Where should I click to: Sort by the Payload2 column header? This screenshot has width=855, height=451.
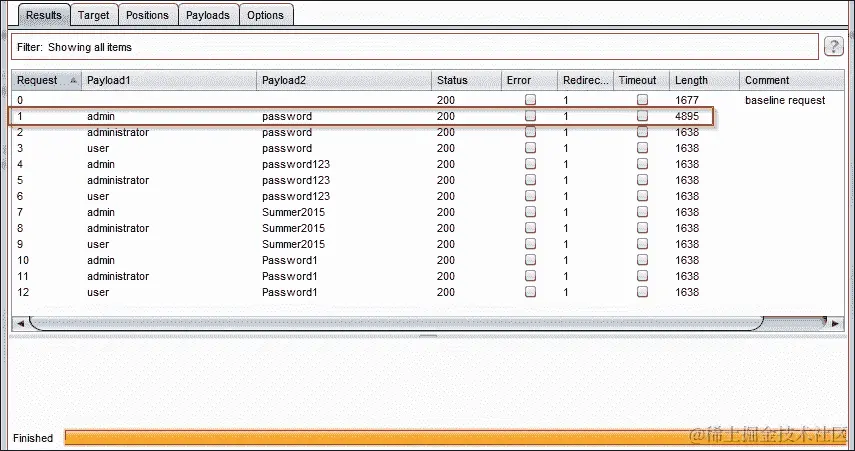point(344,80)
